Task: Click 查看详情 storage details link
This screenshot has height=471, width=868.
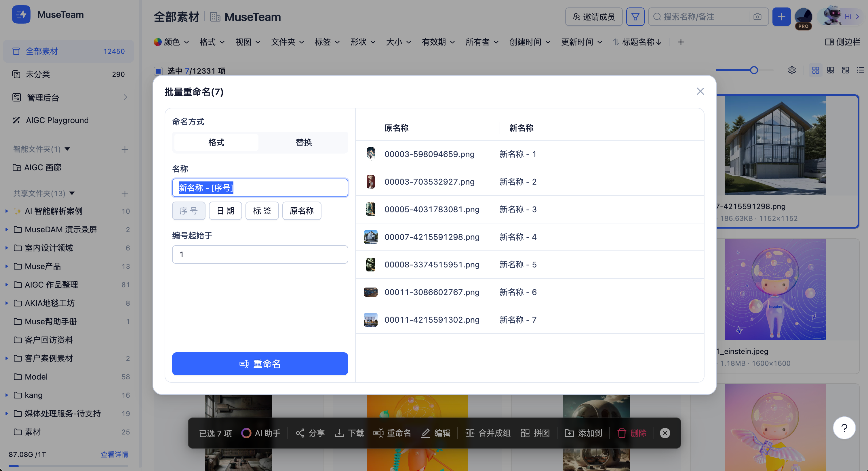Action: point(114,454)
